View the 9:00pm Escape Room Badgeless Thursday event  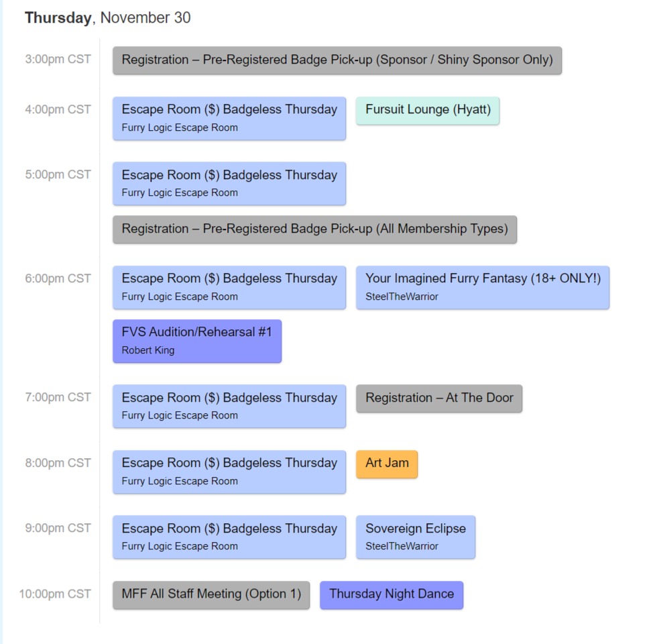229,537
